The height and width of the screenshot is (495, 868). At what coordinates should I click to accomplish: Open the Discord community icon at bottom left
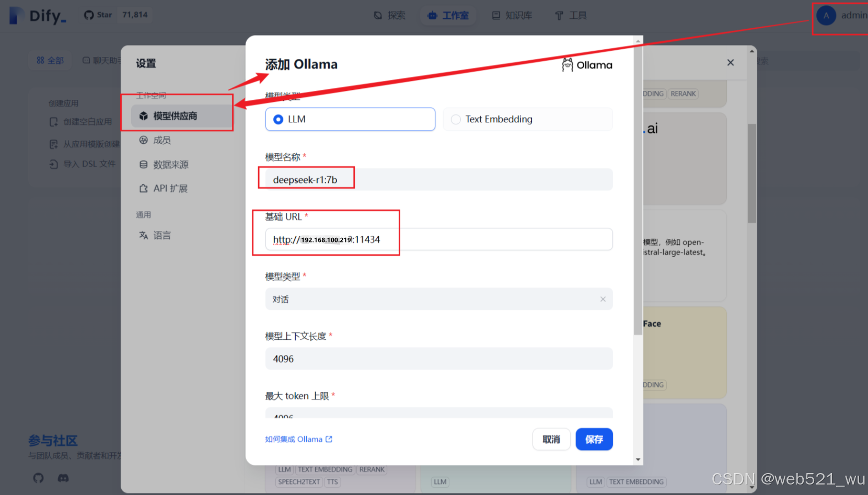[x=63, y=478]
